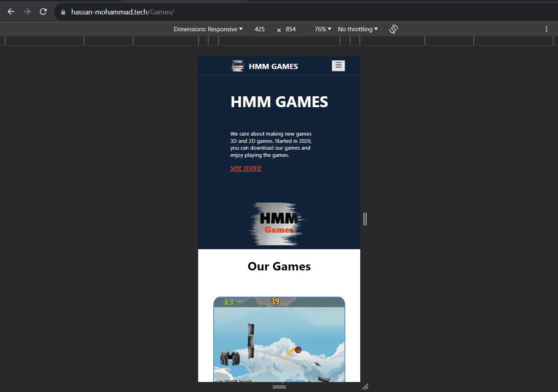The image size is (558, 392).
Task: Click the right-side viewport resize handle
Action: tap(365, 219)
